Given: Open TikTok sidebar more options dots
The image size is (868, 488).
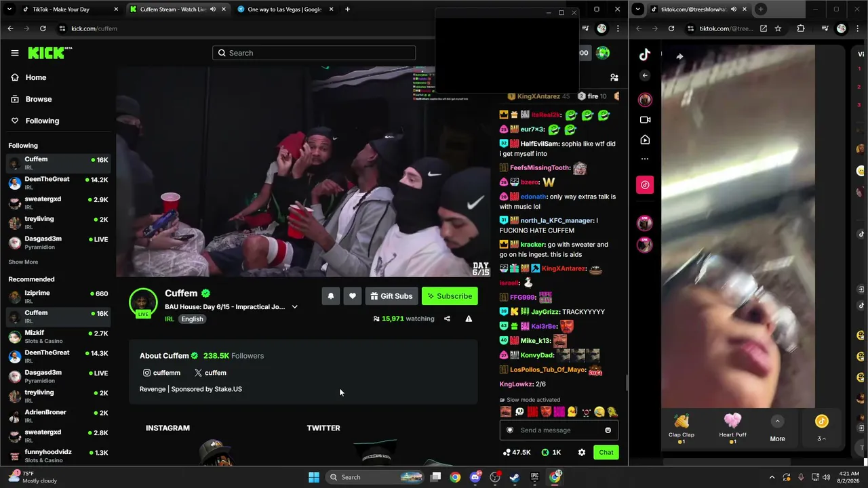Looking at the screenshot, I should click(645, 159).
